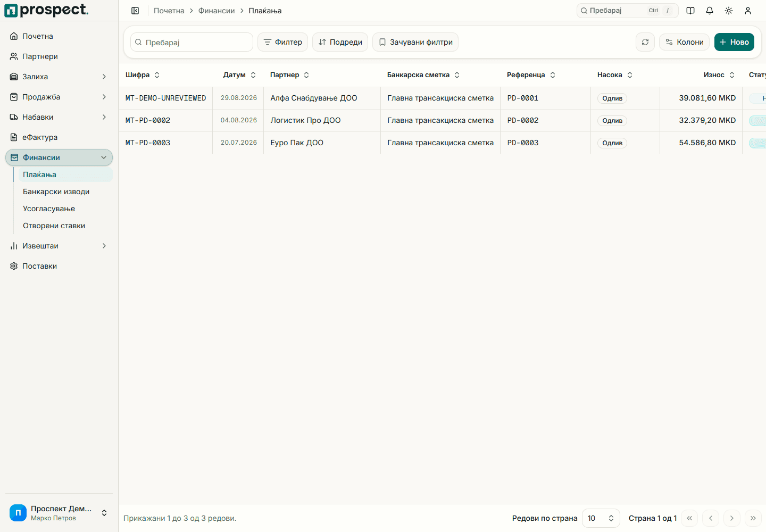The height and width of the screenshot is (532, 766).
Task: Sort by Банкарска сметка column
Action: click(423, 75)
